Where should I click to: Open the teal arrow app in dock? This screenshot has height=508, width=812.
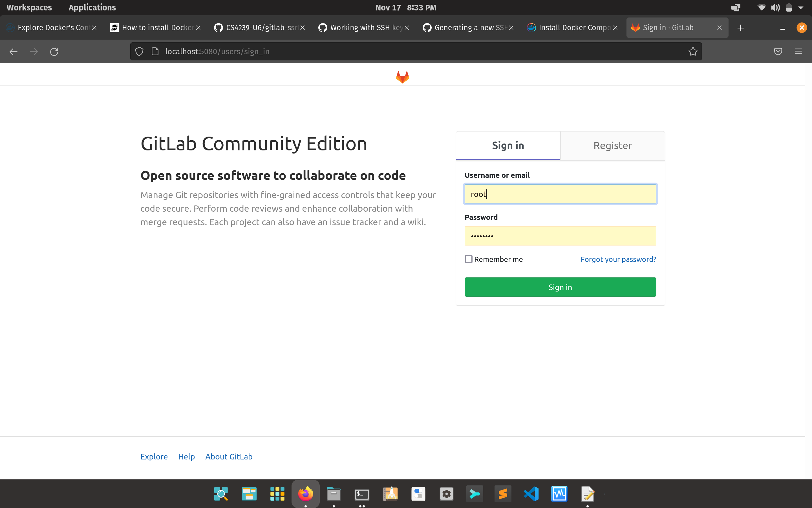(x=475, y=494)
